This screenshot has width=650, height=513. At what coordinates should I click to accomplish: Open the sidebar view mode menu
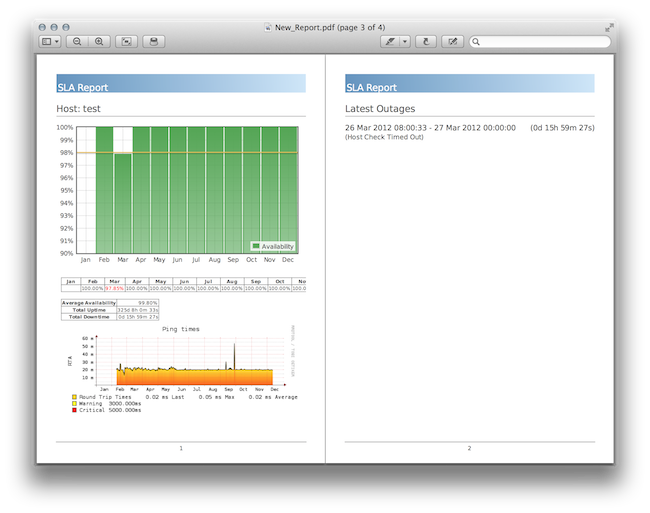click(x=52, y=42)
